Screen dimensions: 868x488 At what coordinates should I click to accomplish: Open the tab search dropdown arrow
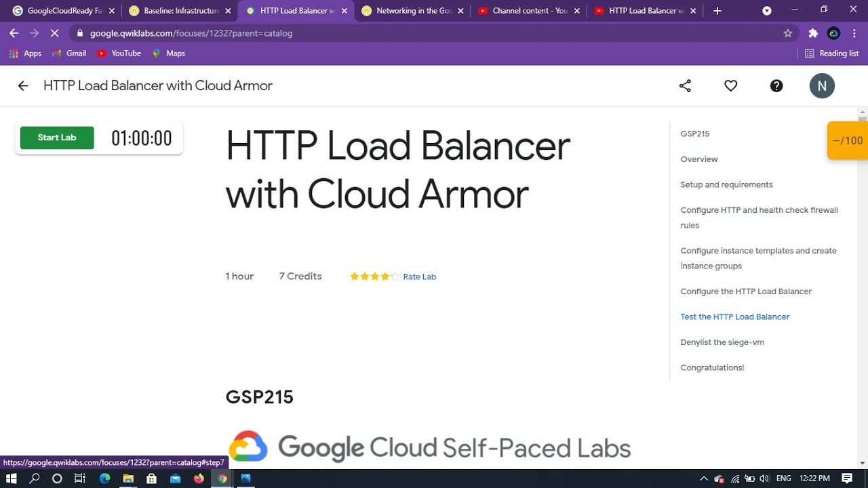coord(767,11)
